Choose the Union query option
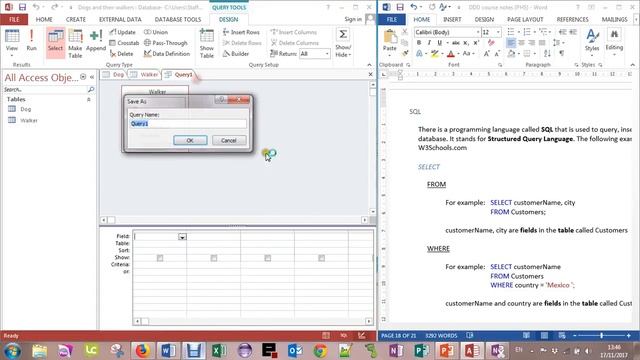Image resolution: width=640 pixels, height=360 pixels. tap(156, 32)
